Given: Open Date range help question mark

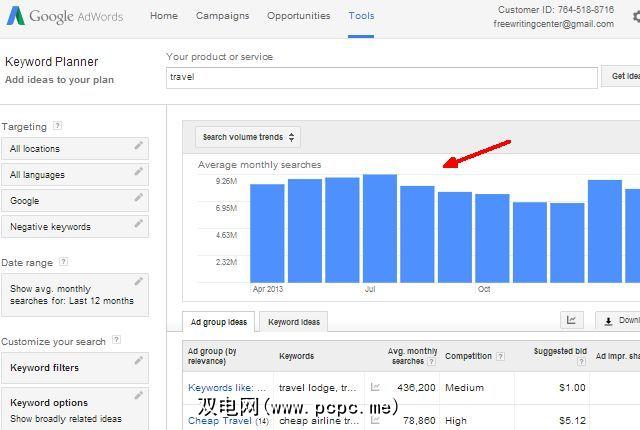Looking at the screenshot, I should [63, 262].
